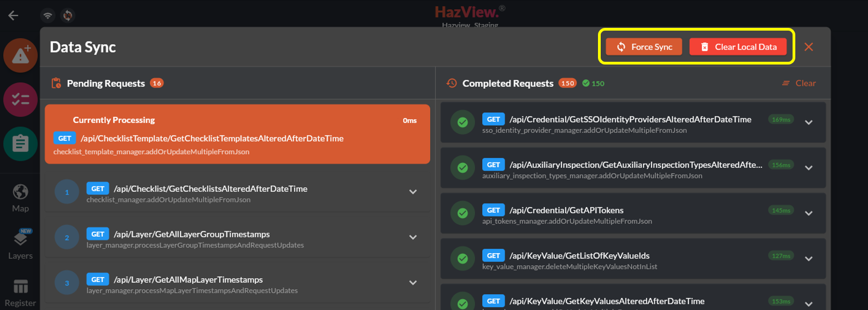Open the pink checklist tasks icon

coord(21,100)
